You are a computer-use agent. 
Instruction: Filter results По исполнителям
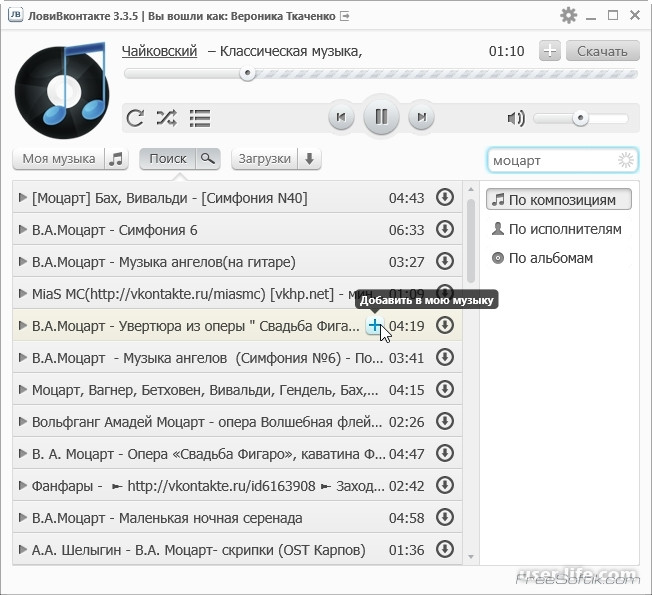(559, 229)
